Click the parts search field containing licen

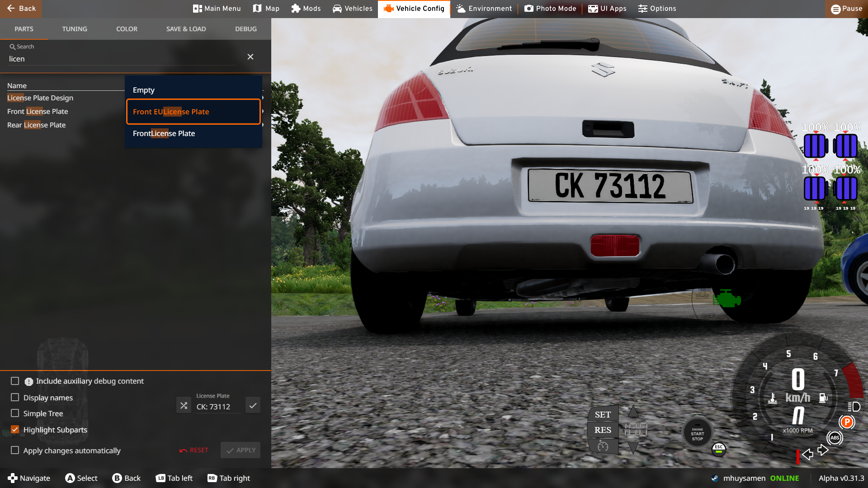(122, 59)
